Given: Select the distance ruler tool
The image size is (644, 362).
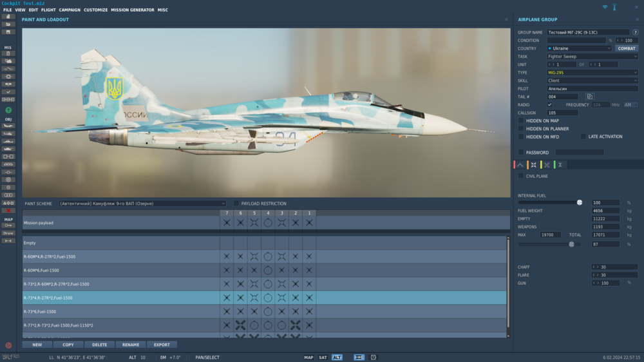Looking at the screenshot, I should 8,241.
